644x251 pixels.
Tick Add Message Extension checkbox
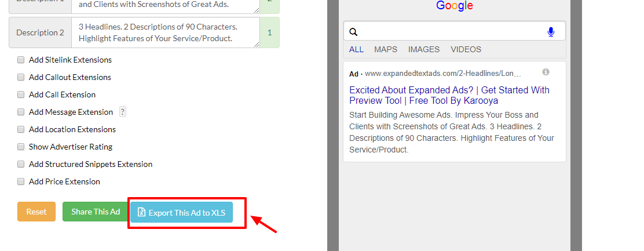pos(21,112)
